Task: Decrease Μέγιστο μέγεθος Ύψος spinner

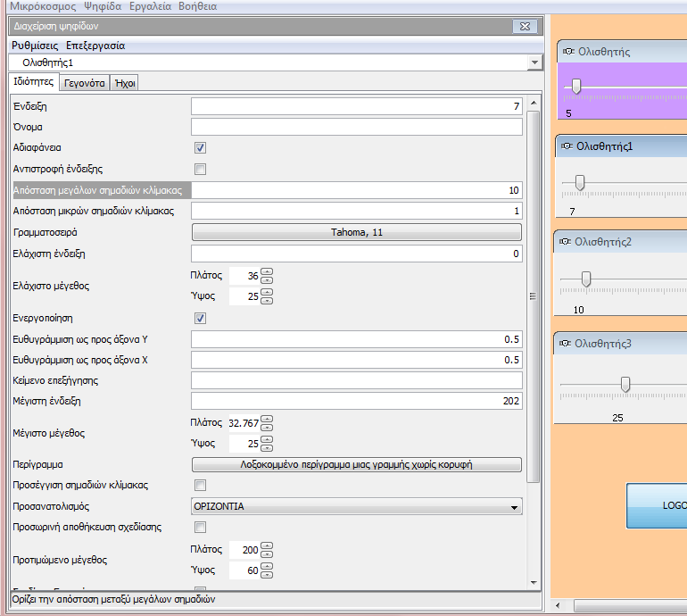Action: 267,447
